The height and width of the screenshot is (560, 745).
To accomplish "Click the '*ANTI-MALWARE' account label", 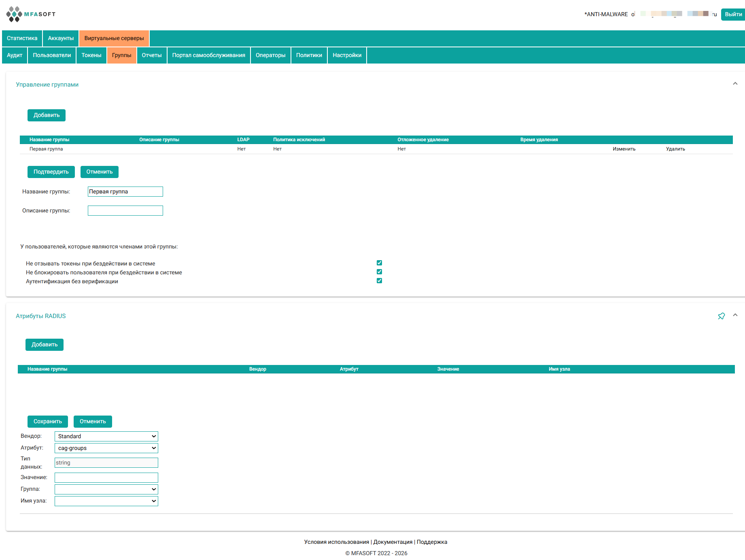I will click(x=606, y=14).
